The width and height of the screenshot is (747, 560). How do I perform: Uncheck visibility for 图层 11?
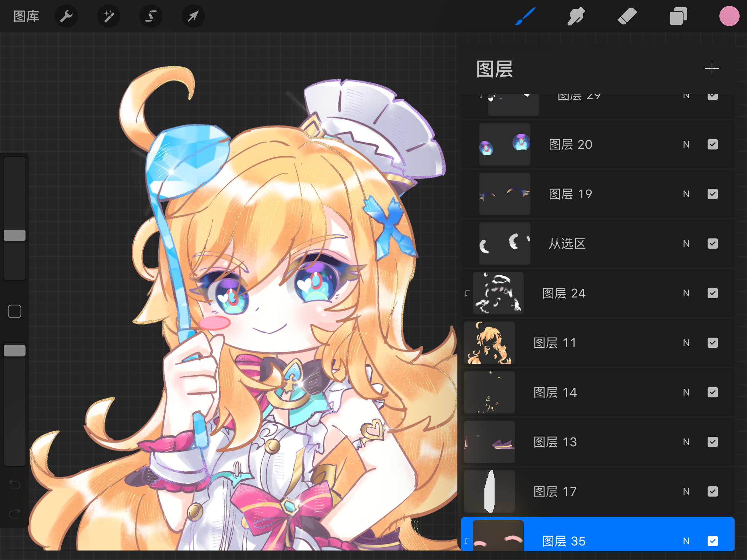(x=713, y=343)
